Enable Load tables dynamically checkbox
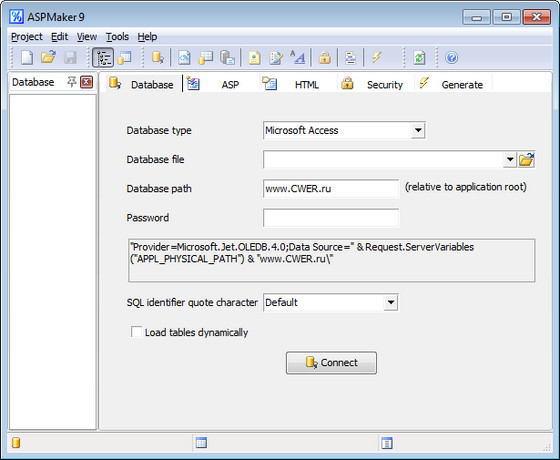This screenshot has width=560, height=460. click(136, 332)
